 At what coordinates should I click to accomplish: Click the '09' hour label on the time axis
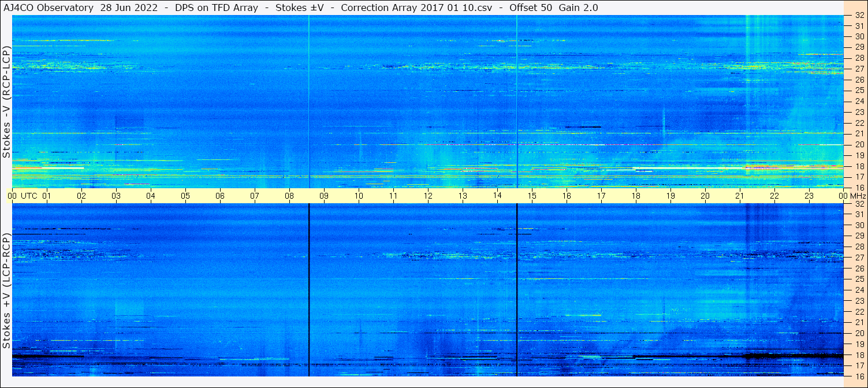point(324,196)
